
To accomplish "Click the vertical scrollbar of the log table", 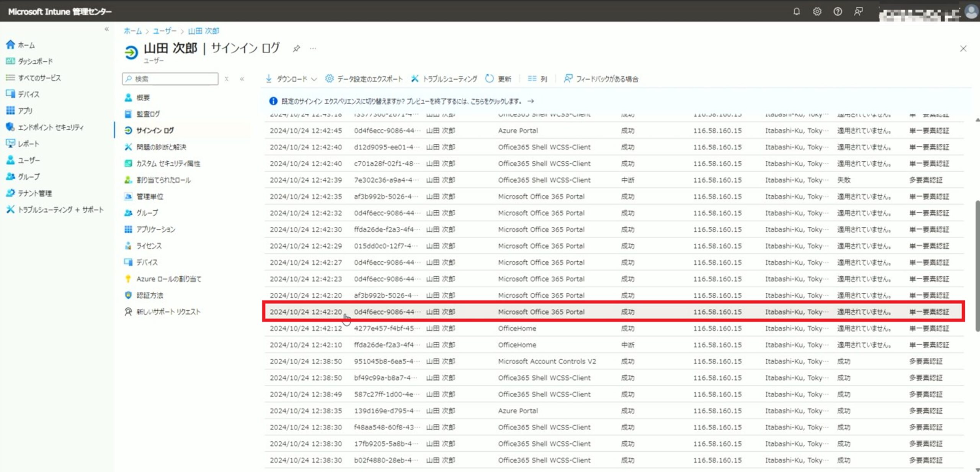I will click(x=977, y=265).
